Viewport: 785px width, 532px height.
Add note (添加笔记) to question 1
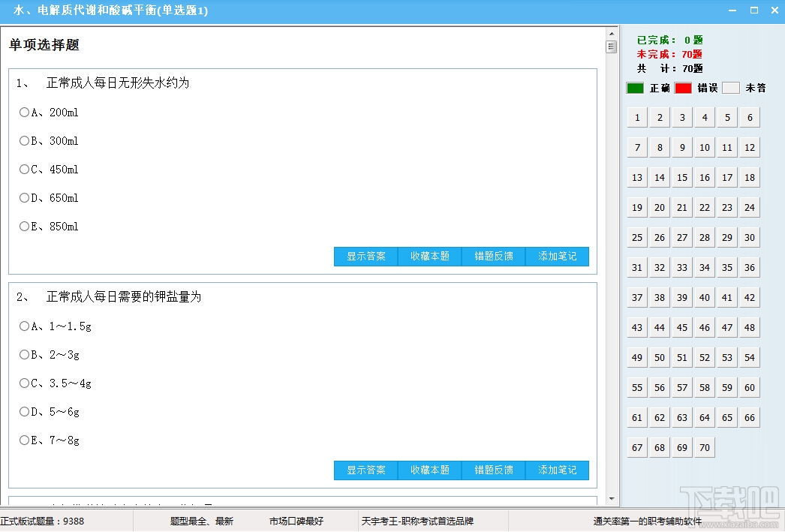557,256
